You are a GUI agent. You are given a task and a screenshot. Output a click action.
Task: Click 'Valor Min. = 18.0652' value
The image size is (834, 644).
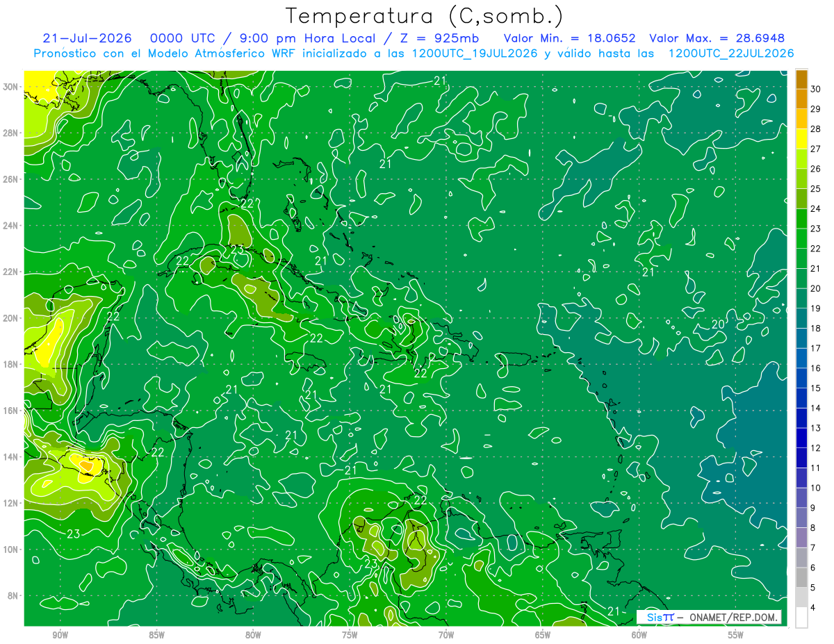(x=570, y=38)
